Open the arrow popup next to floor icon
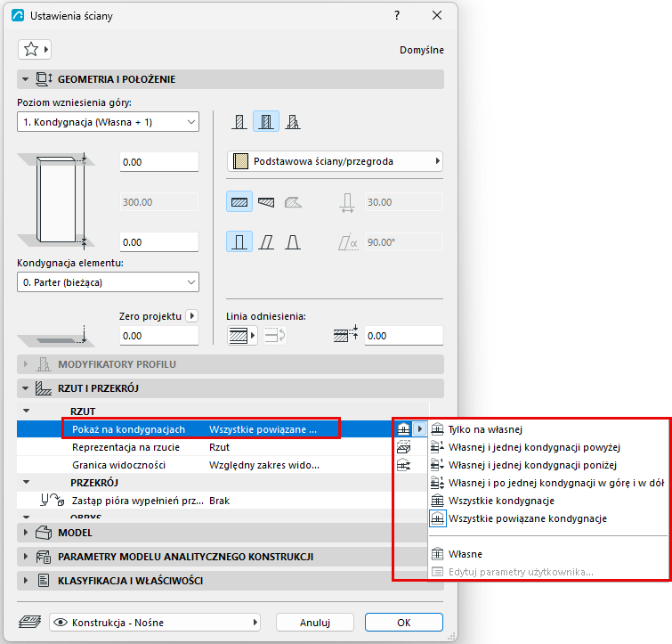Viewport: 672px width, 644px height. coord(419,429)
